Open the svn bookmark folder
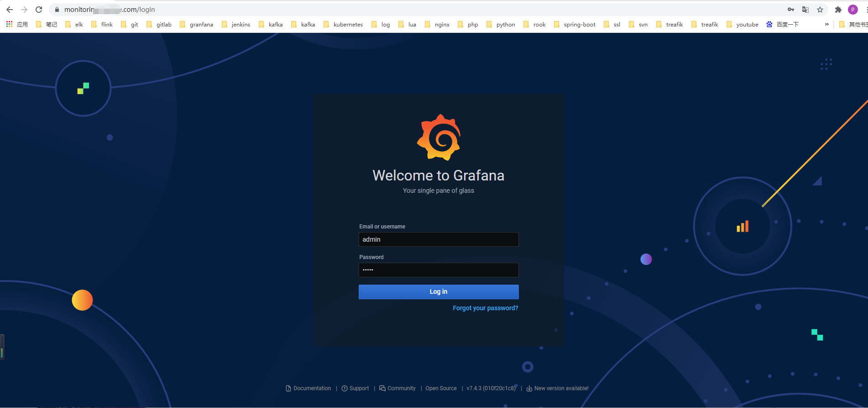 [x=638, y=24]
